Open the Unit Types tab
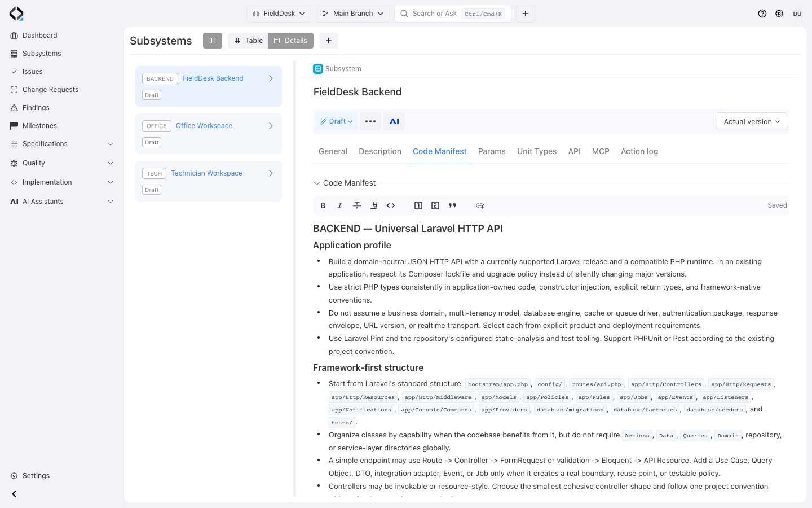 pyautogui.click(x=537, y=151)
